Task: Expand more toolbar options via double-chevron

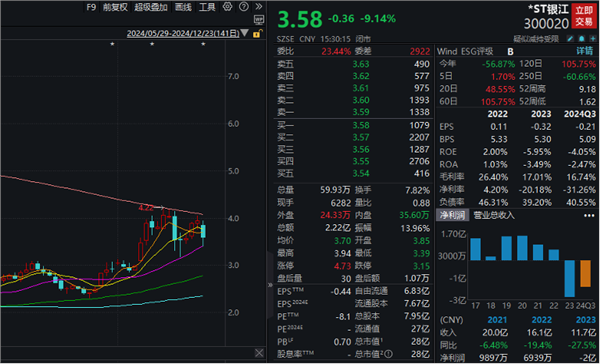Action: (259, 7)
